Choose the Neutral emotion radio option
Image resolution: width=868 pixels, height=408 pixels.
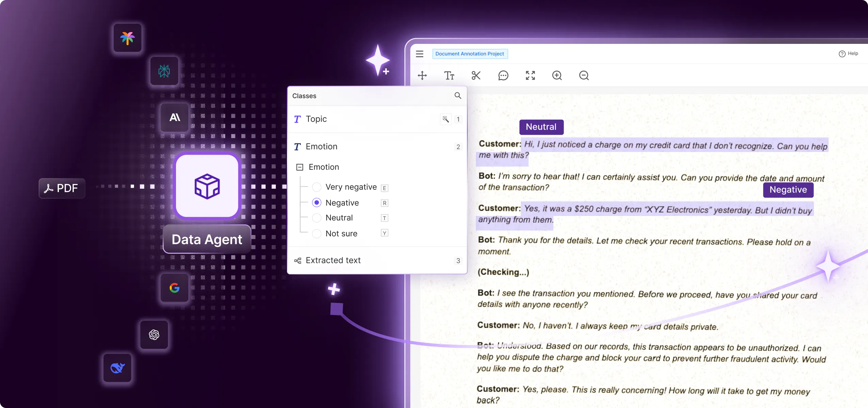pyautogui.click(x=317, y=218)
